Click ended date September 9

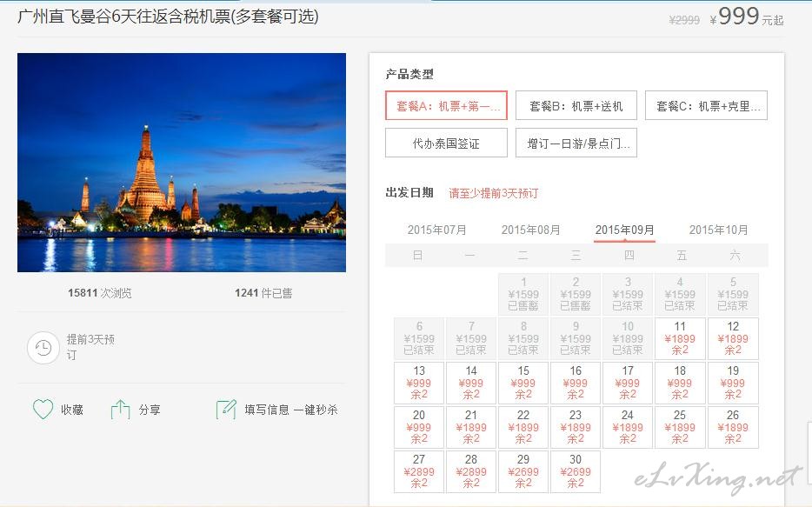pos(576,338)
